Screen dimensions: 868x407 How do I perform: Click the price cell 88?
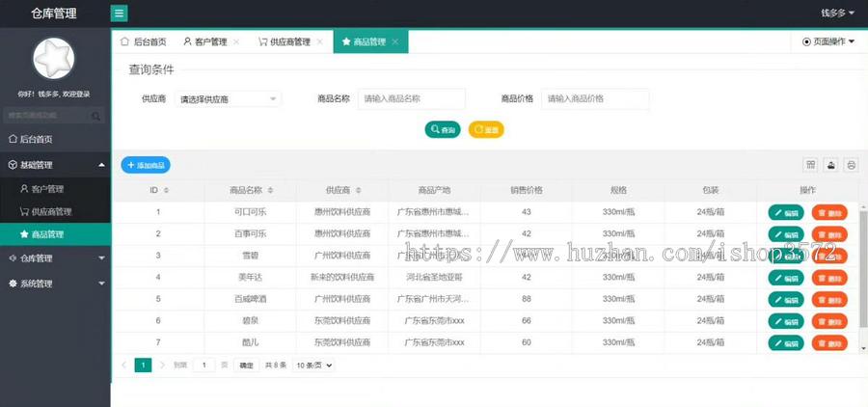click(527, 299)
